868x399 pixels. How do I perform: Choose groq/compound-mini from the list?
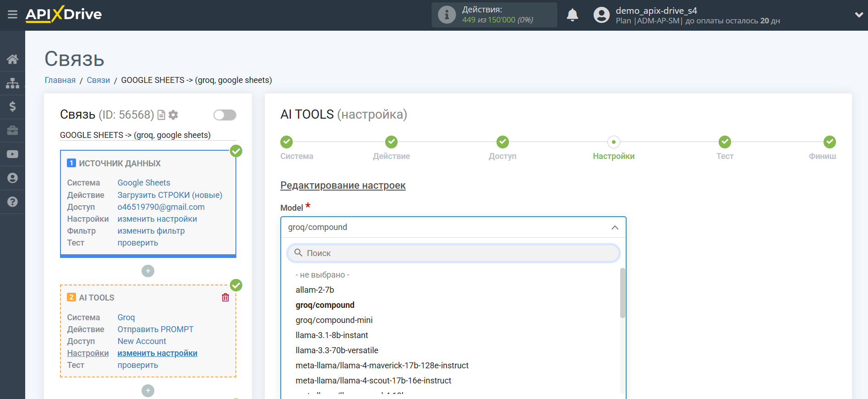(334, 320)
